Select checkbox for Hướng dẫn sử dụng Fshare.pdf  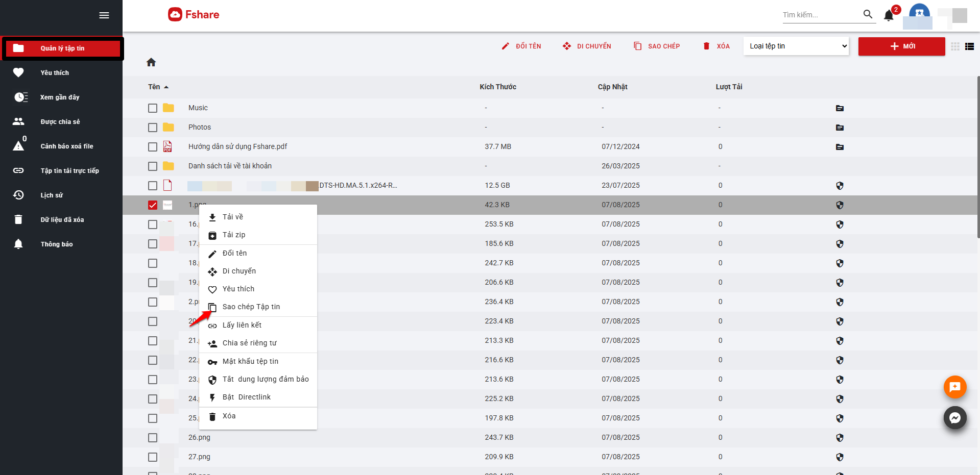click(153, 147)
